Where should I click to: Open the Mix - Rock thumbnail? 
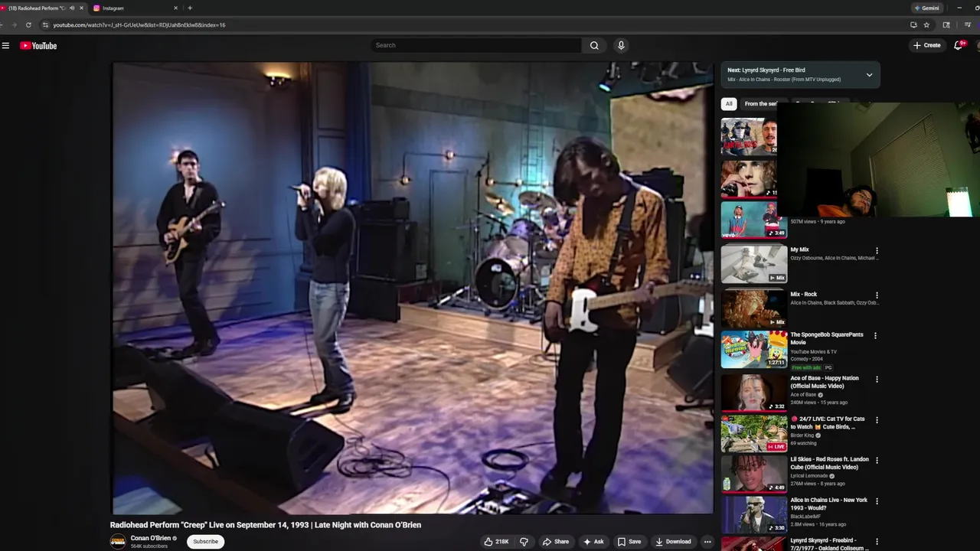coord(754,308)
